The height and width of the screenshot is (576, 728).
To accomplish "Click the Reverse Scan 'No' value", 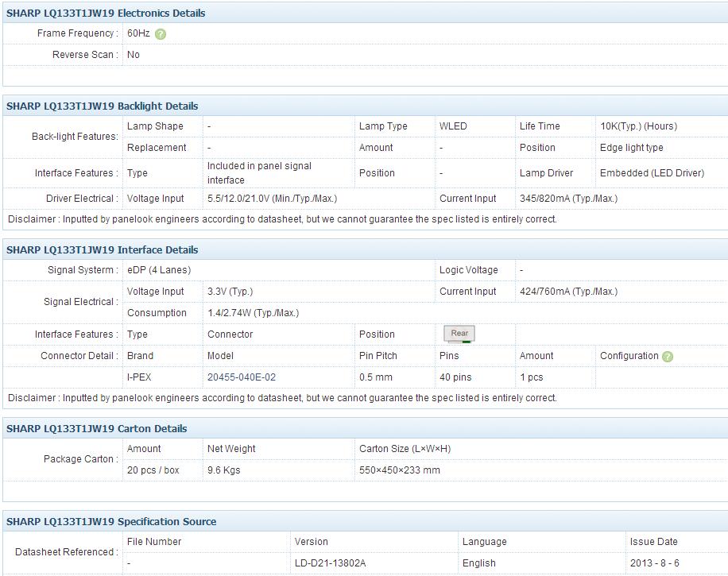I will [x=134, y=55].
